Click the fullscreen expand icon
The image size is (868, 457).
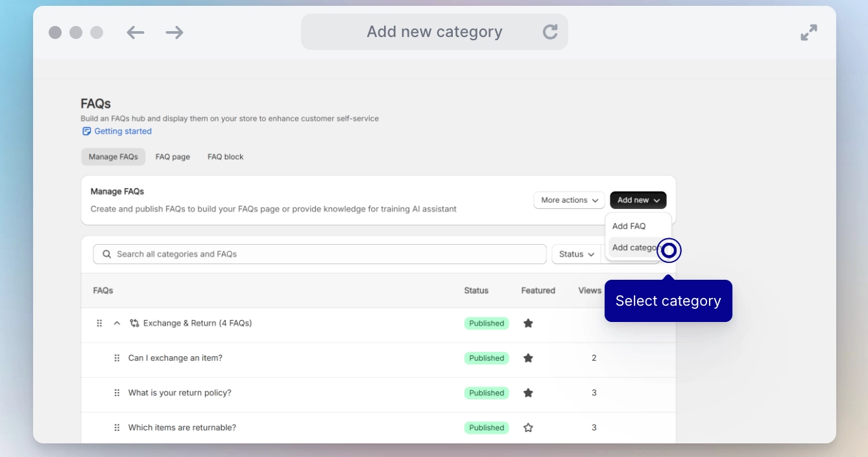808,32
